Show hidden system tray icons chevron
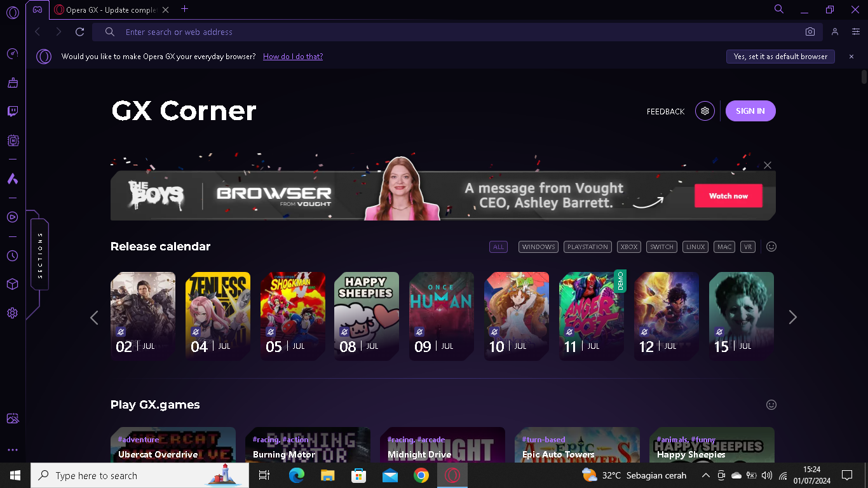 coord(706,475)
